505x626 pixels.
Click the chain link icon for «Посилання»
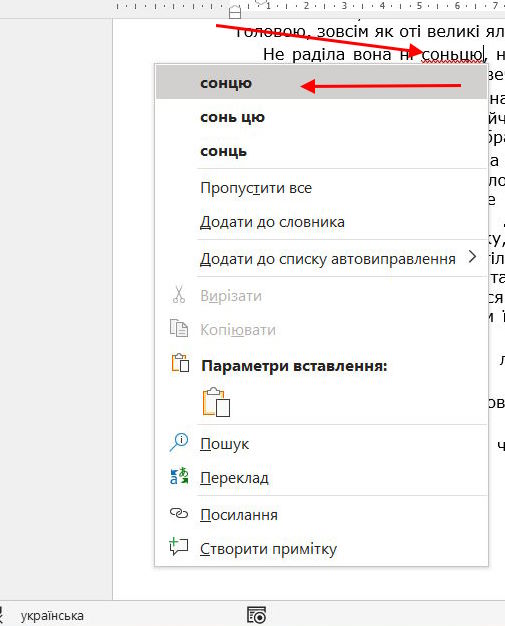tap(179, 513)
